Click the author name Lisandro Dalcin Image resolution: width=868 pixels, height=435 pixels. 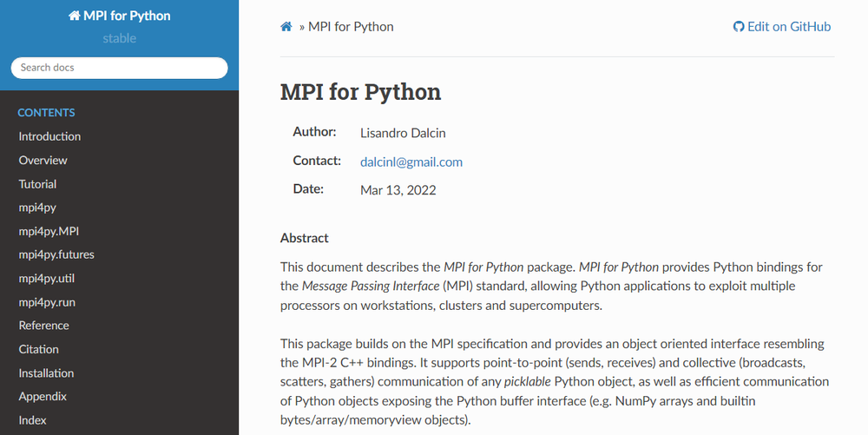pyautogui.click(x=403, y=133)
